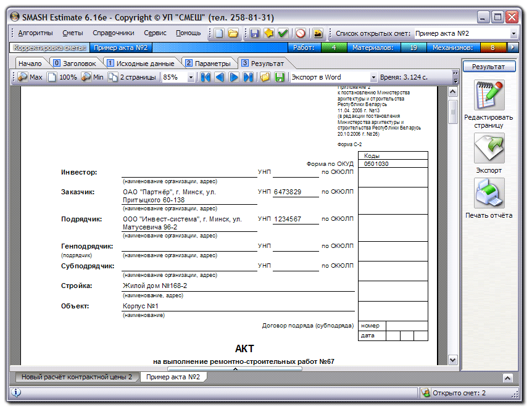Click the Результат button in side panel
Screen dimensions: 532x412
[x=489, y=67]
